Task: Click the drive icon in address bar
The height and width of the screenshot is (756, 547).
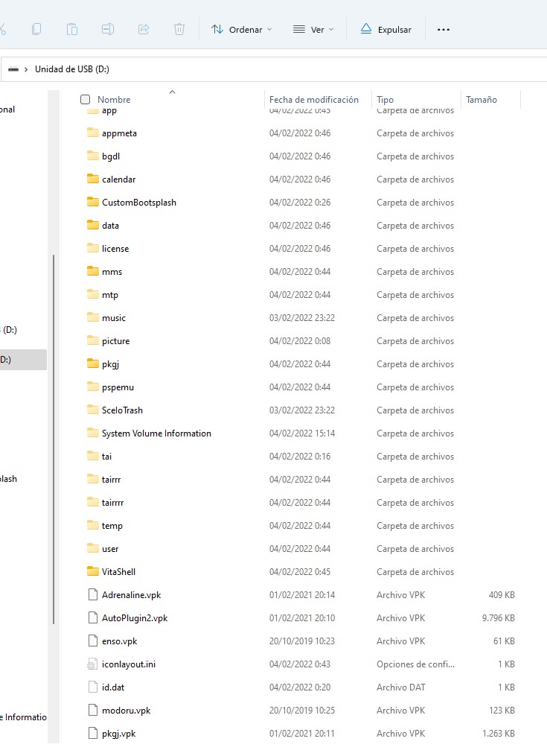Action: pos(13,69)
